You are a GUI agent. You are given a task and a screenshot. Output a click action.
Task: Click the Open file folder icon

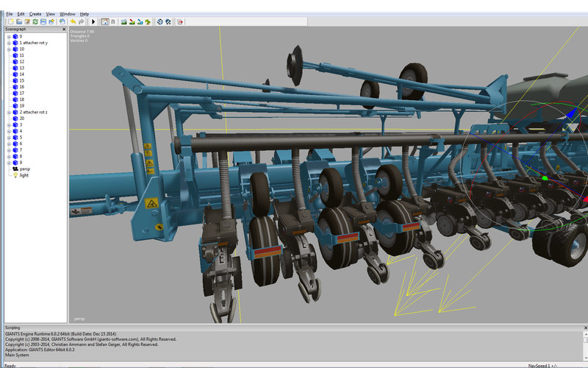(18, 22)
